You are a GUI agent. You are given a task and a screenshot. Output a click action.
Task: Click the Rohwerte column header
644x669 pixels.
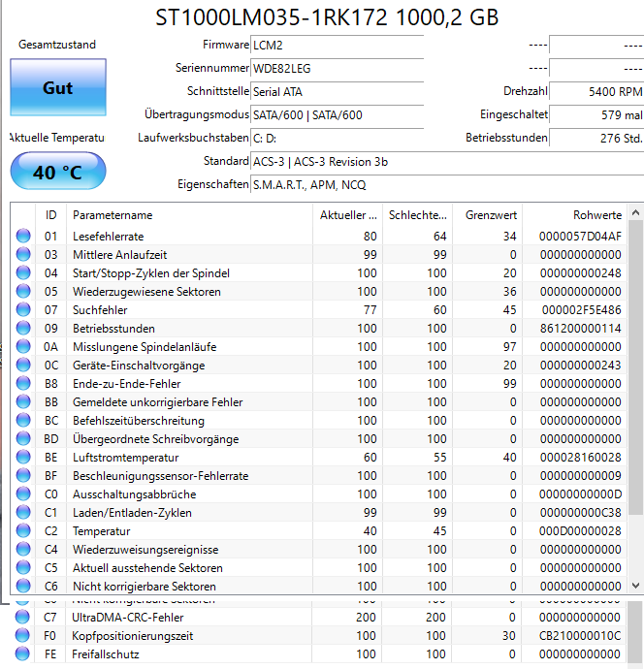(x=574, y=215)
